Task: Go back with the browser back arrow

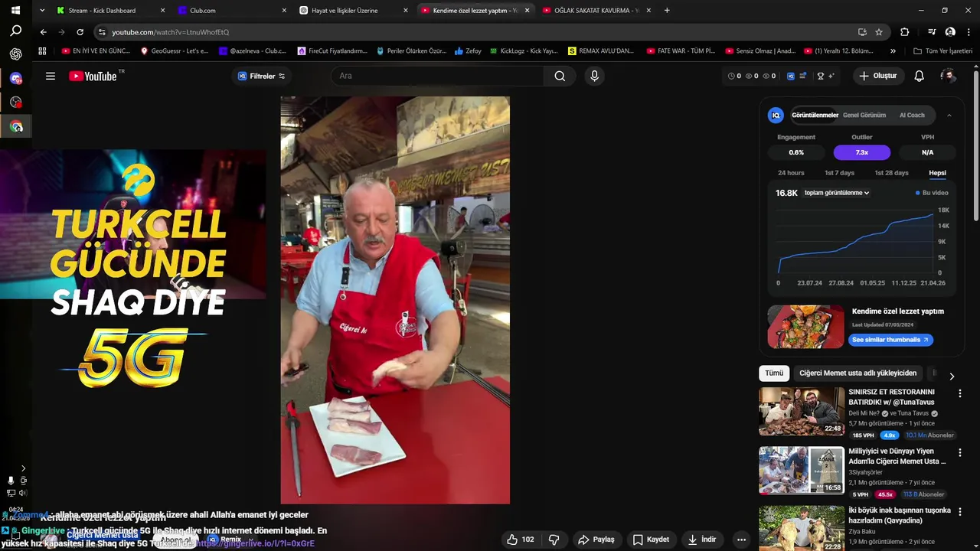Action: click(43, 32)
